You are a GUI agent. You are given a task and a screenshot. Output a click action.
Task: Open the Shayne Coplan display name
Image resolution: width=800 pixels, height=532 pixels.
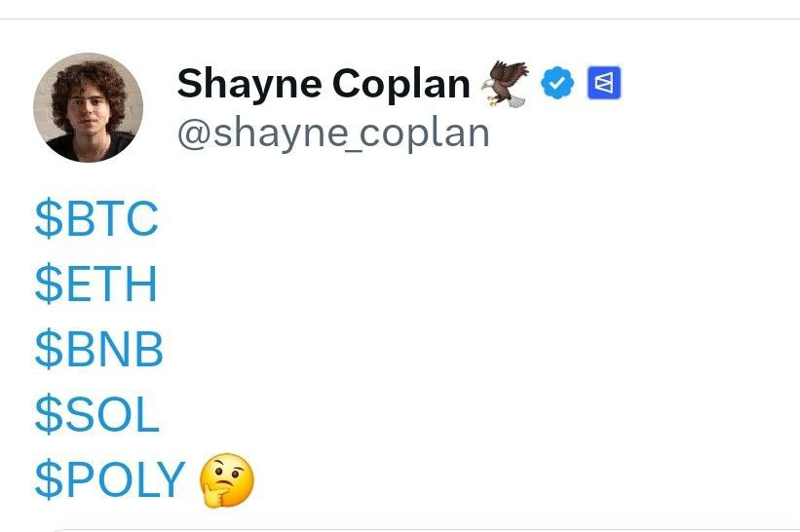tap(324, 85)
